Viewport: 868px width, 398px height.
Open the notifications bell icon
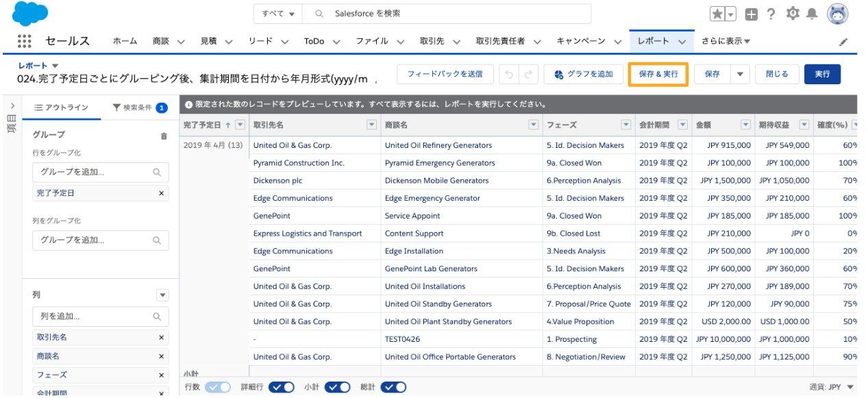pyautogui.click(x=813, y=14)
